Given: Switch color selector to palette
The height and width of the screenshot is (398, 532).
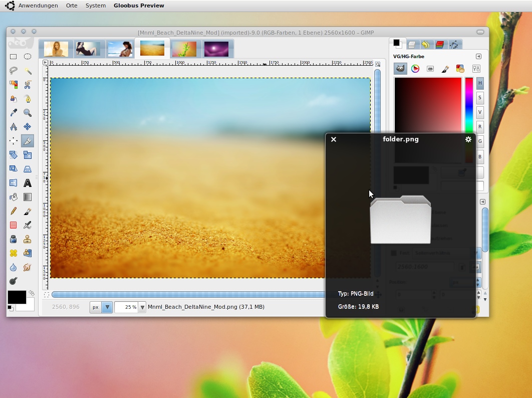Looking at the screenshot, I should (460, 69).
